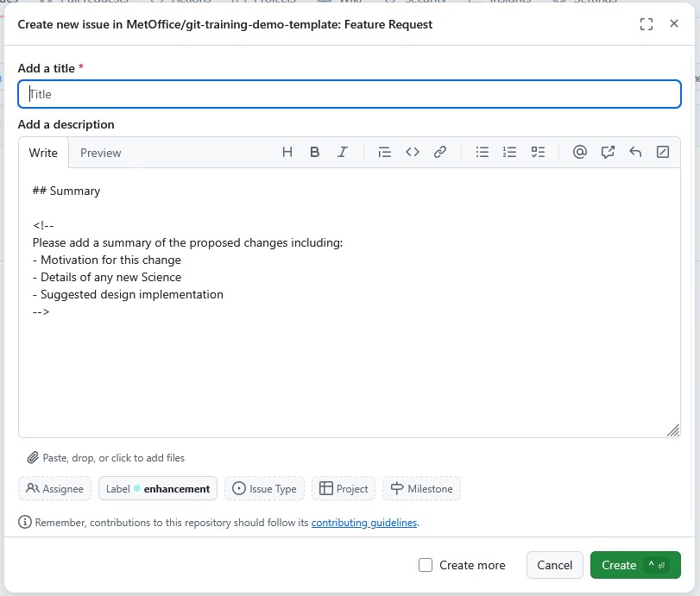700x596 pixels.
Task: Switch to the Preview tab
Action: (x=100, y=153)
